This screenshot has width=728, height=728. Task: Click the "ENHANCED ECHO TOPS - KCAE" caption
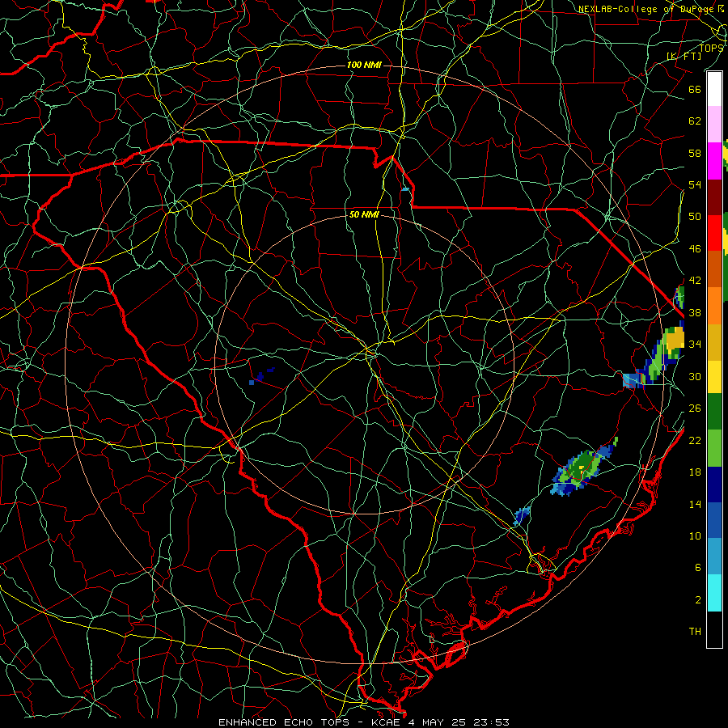click(310, 722)
